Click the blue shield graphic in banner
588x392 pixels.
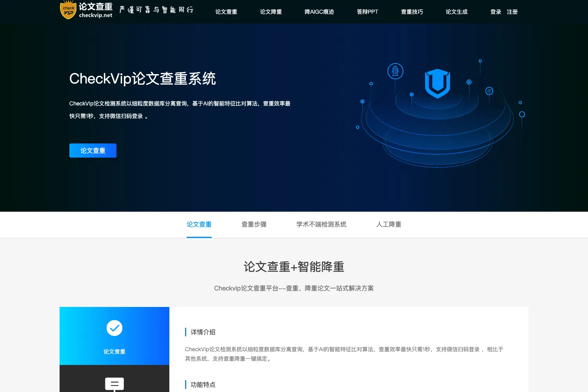437,83
